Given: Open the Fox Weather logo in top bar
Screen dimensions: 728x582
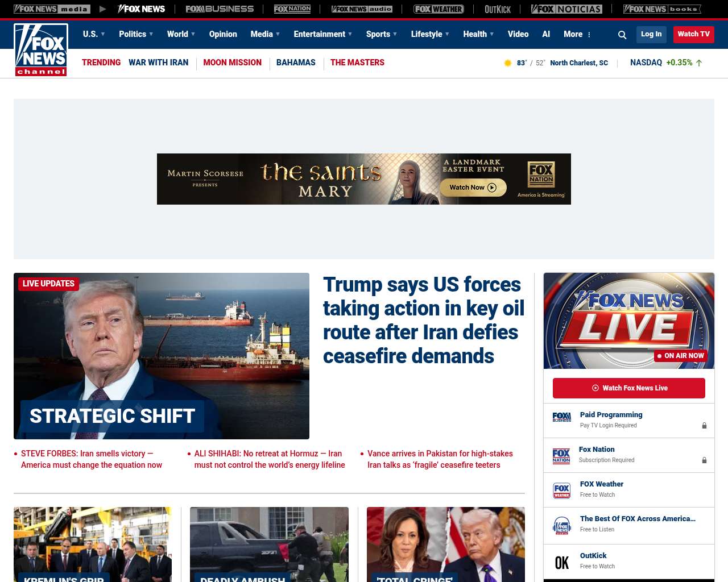Looking at the screenshot, I should (439, 9).
